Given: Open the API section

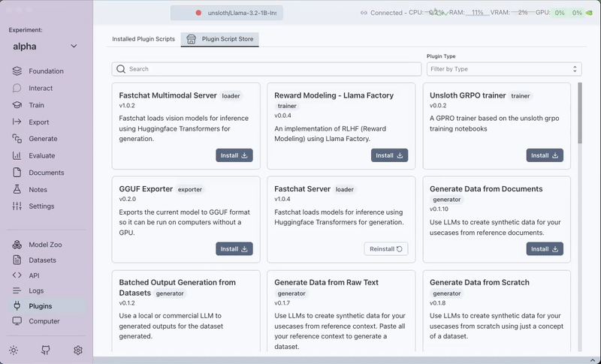Looking at the screenshot, I should (34, 275).
